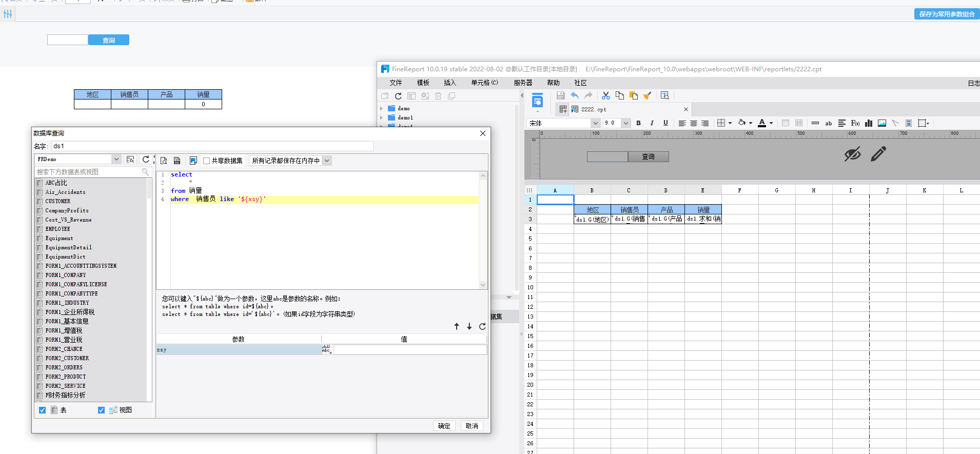Click 取消 button in database query dialog

pyautogui.click(x=472, y=426)
